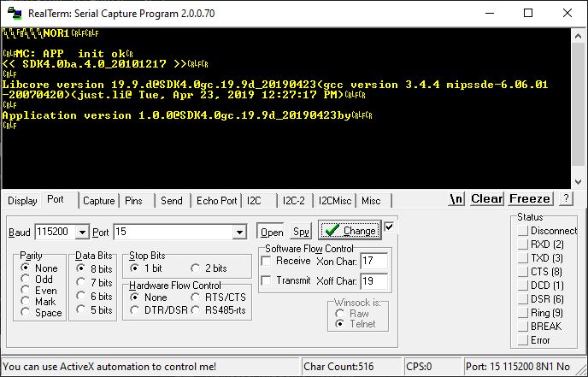This screenshot has height=377, width=588.
Task: Open the Capture tab
Action: coord(98,201)
